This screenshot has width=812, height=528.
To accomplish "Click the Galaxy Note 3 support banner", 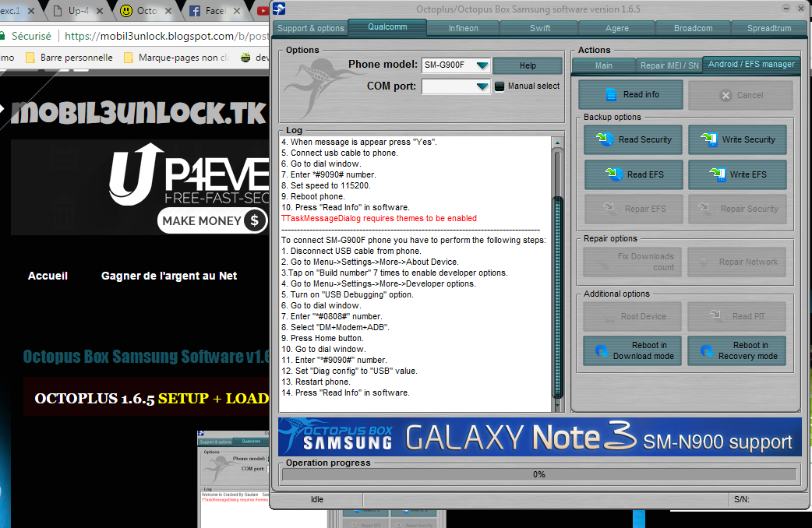I will pyautogui.click(x=539, y=437).
